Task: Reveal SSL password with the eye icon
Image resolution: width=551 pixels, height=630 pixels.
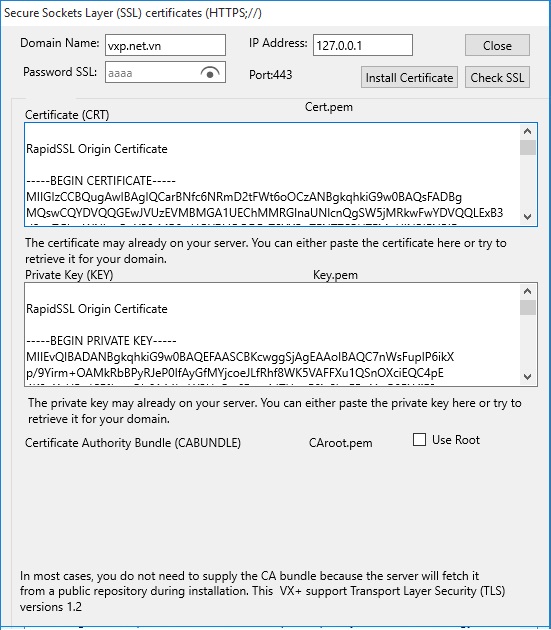Action: 210,73
